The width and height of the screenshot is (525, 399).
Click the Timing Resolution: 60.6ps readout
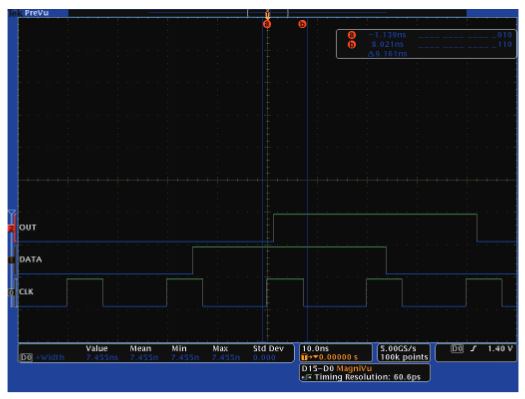pos(367,377)
